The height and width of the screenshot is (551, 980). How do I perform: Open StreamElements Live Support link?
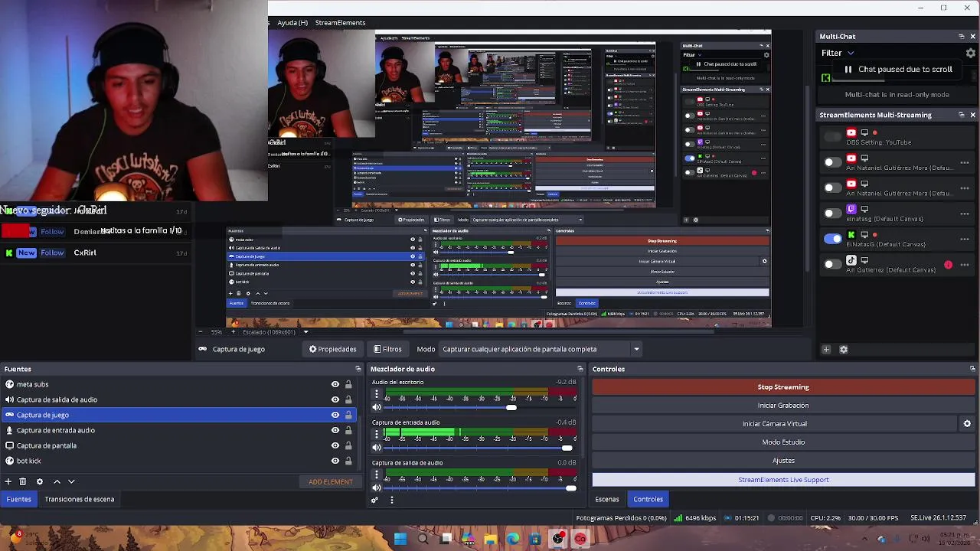pos(783,480)
